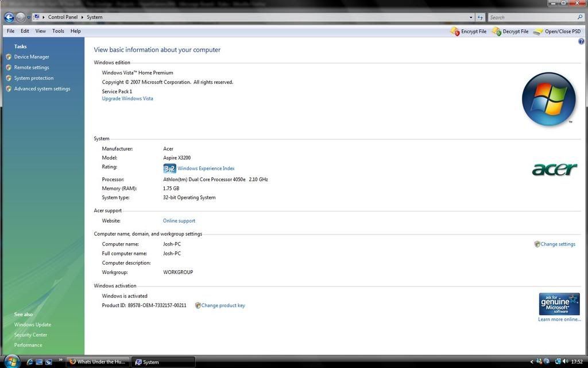Open Advanced system settings
Viewport: 588px width, 368px height.
click(42, 89)
